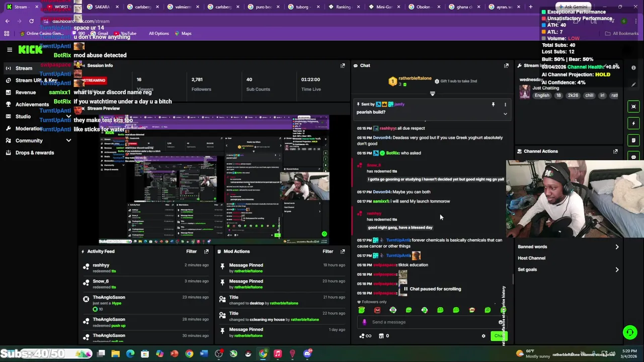Resume chat via paused for scrolling

[x=432, y=289]
